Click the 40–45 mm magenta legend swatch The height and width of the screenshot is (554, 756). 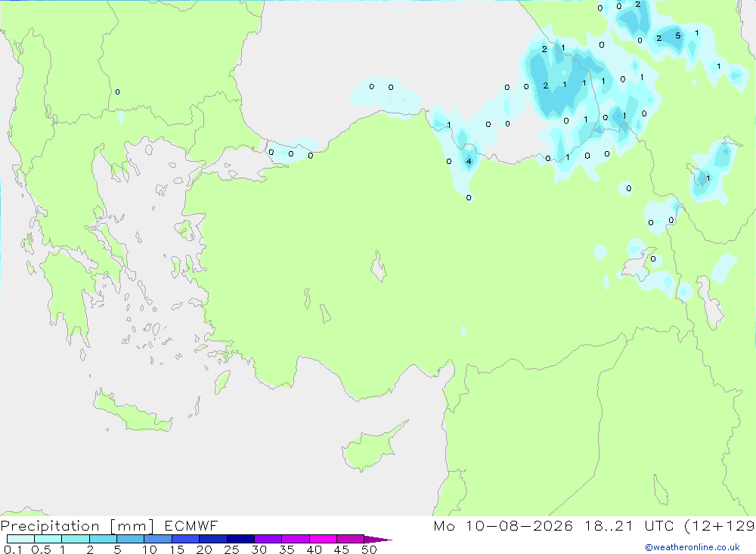(323, 539)
